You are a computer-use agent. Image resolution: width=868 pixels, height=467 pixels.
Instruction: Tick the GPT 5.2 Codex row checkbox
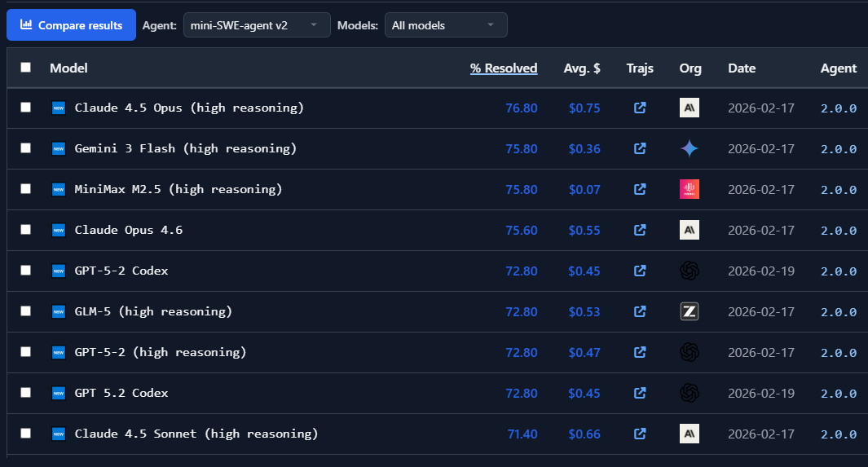pos(26,393)
